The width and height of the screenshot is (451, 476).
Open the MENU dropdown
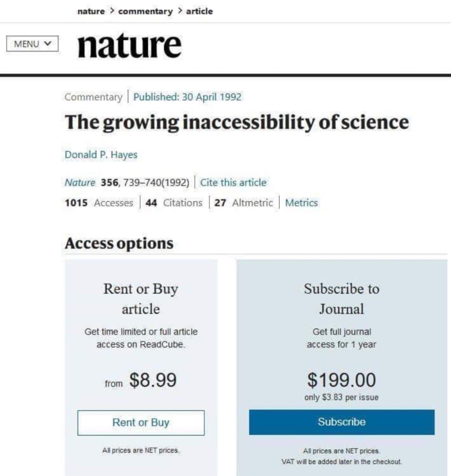point(32,44)
